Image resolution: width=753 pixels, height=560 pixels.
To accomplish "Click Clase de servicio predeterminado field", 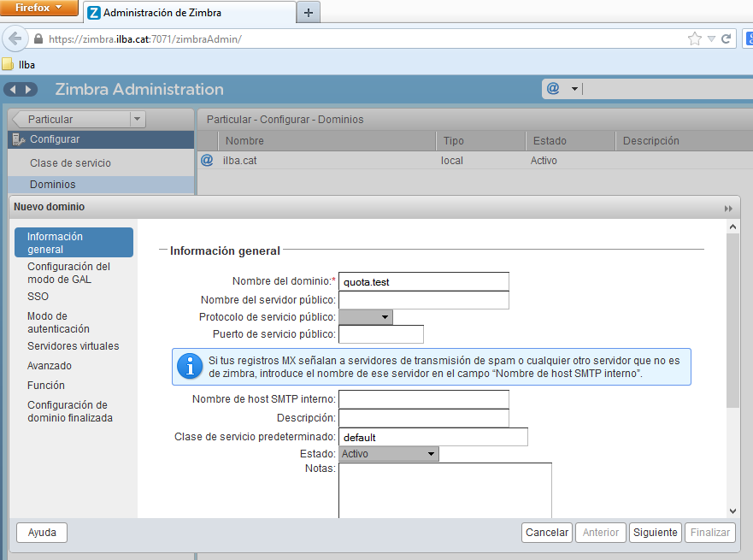I will coord(433,437).
